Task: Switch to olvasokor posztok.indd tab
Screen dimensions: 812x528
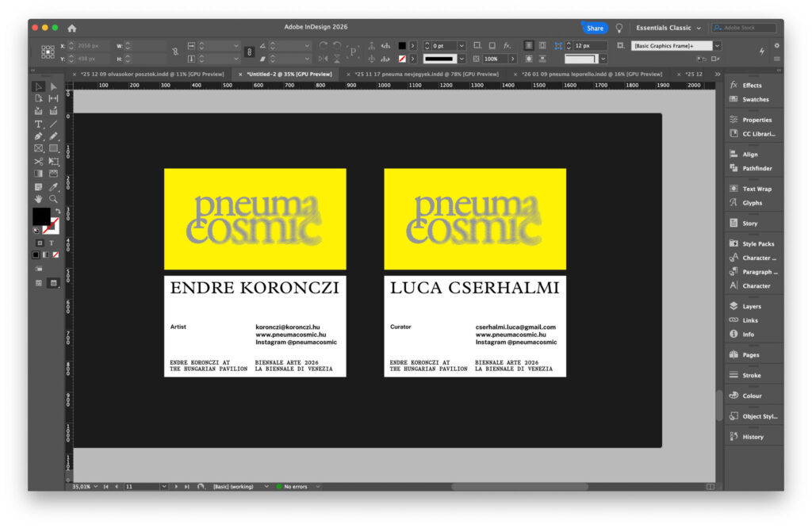Action: pos(152,74)
